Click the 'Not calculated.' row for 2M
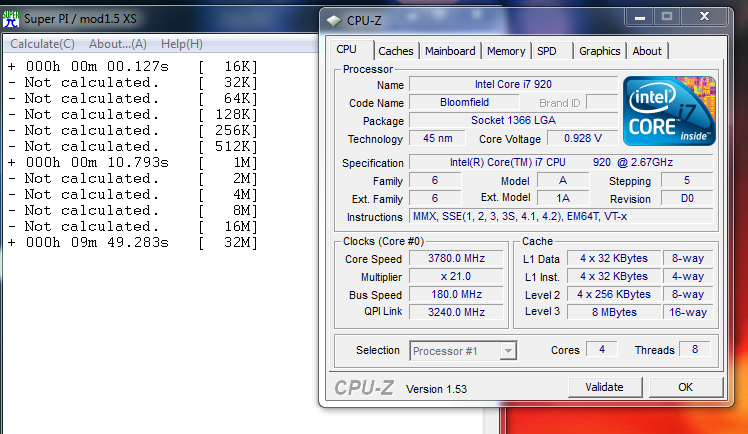748x434 pixels. 133,178
